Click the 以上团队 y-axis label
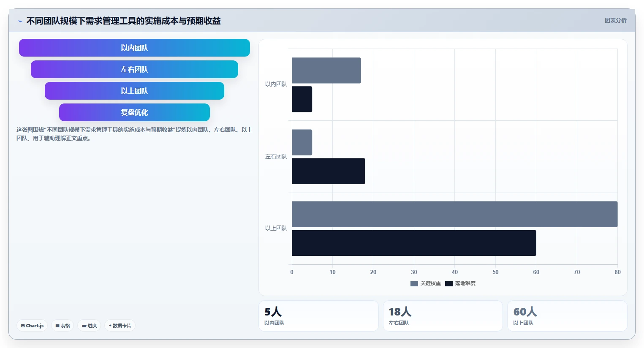This screenshot has width=644, height=348. [x=276, y=228]
